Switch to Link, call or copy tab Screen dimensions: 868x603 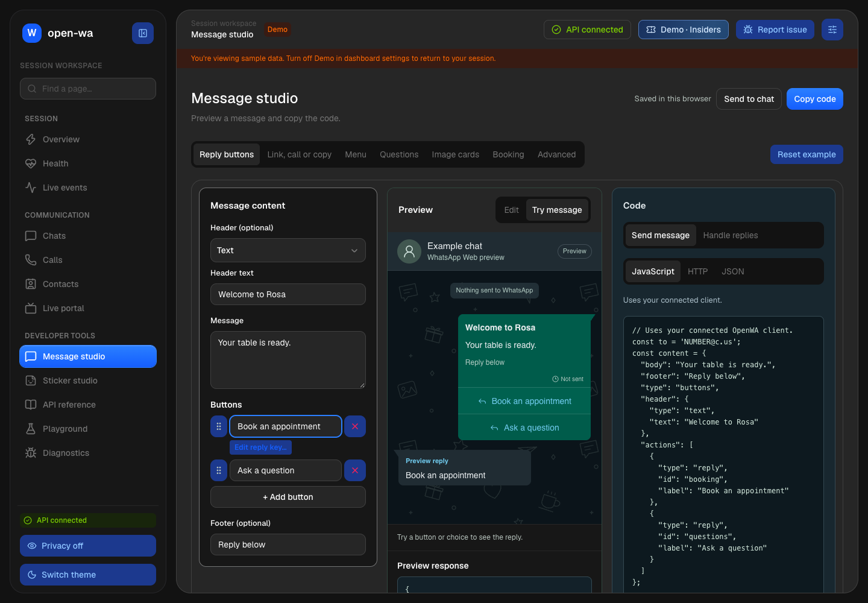pos(300,154)
